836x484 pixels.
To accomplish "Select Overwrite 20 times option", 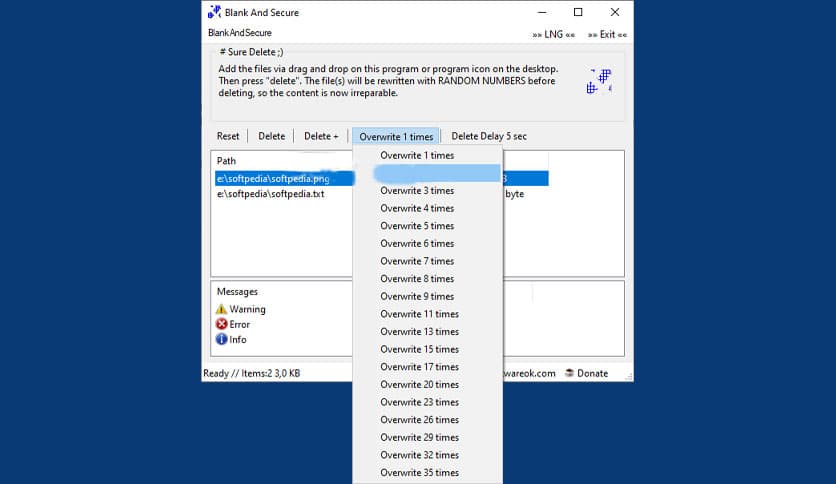I will pyautogui.click(x=419, y=385).
